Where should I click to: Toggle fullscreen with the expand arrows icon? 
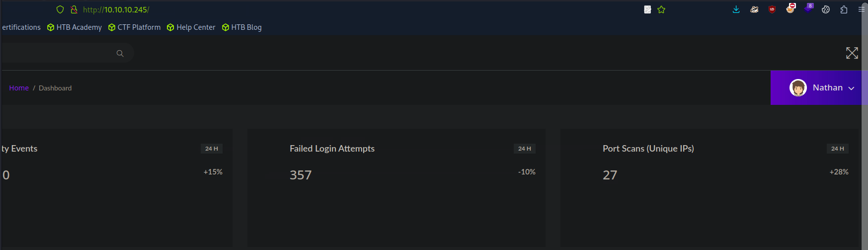[852, 53]
